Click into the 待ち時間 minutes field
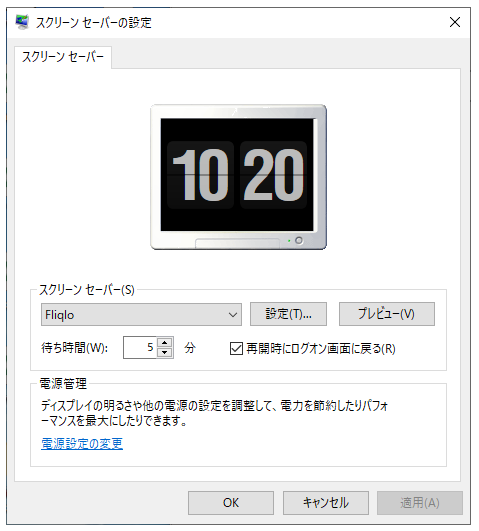 pos(140,347)
